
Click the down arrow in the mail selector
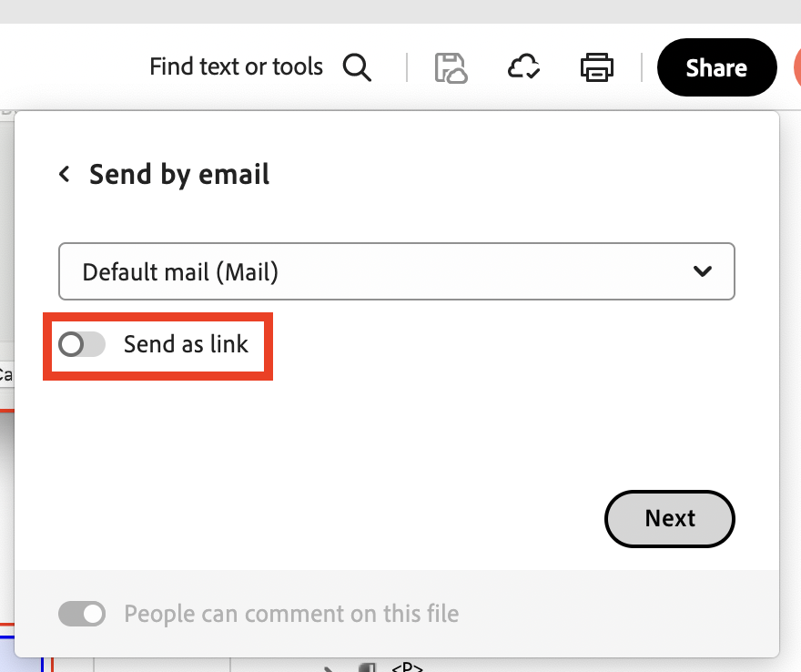tap(702, 271)
